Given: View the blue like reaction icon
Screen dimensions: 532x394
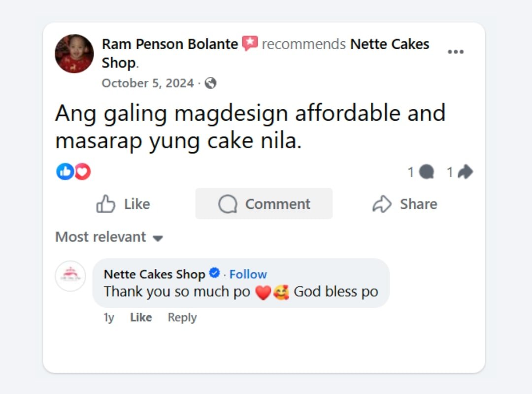Looking at the screenshot, I should click(65, 171).
